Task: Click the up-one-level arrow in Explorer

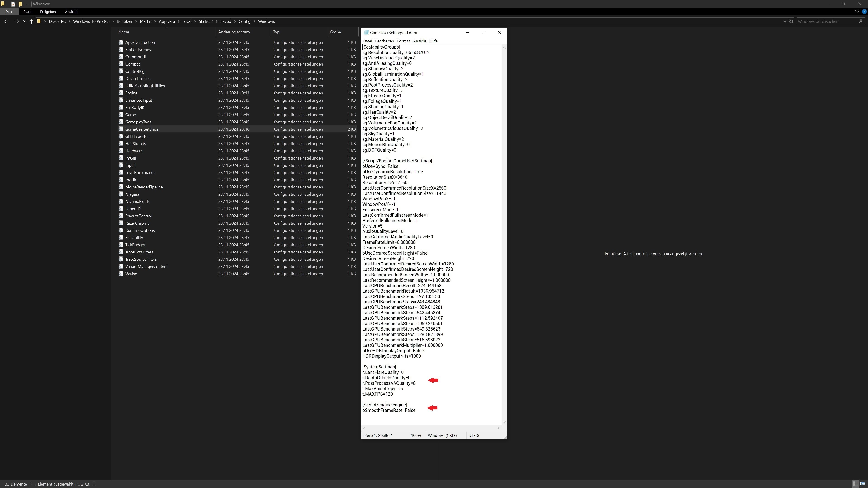Action: [x=31, y=21]
